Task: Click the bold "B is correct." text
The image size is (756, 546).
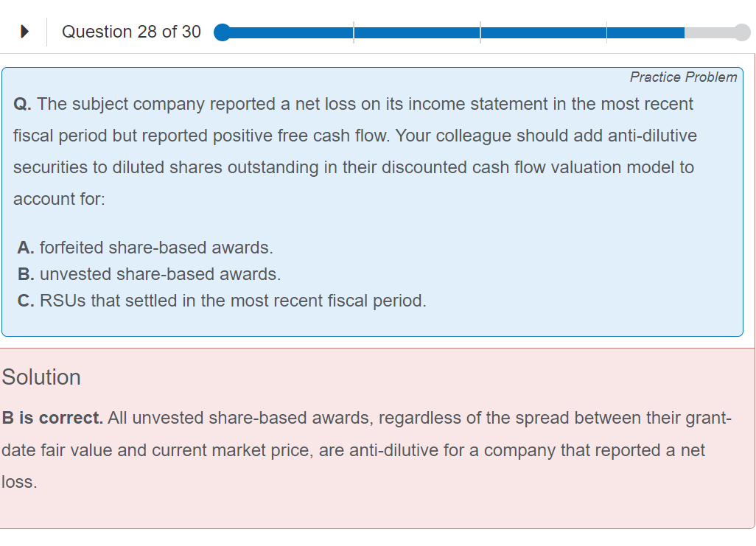Action: coord(52,419)
